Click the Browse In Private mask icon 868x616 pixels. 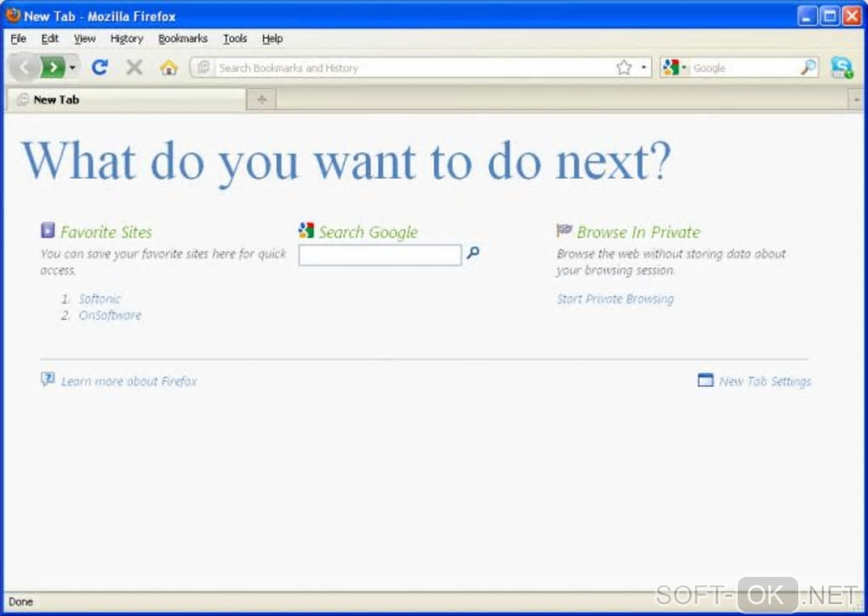pos(564,230)
